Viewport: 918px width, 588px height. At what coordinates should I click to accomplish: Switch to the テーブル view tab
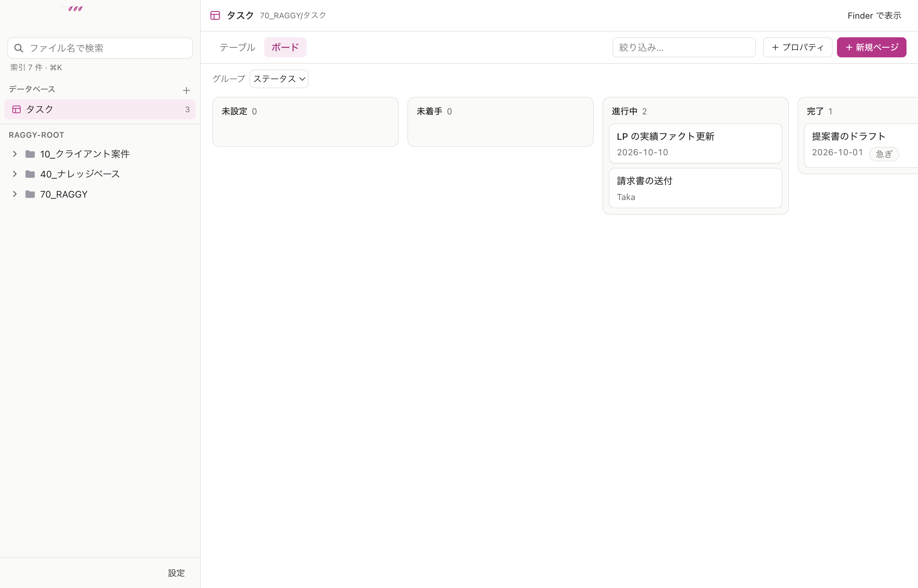(237, 47)
